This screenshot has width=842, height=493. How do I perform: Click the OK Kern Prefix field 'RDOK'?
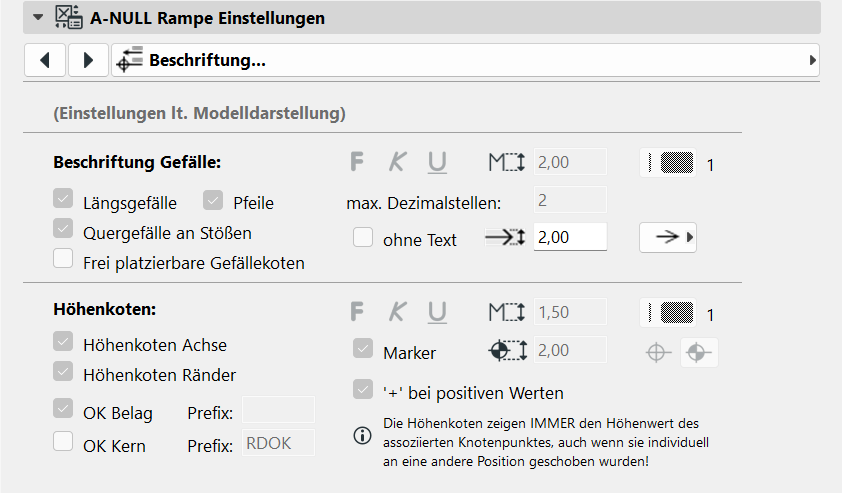pyautogui.click(x=279, y=444)
